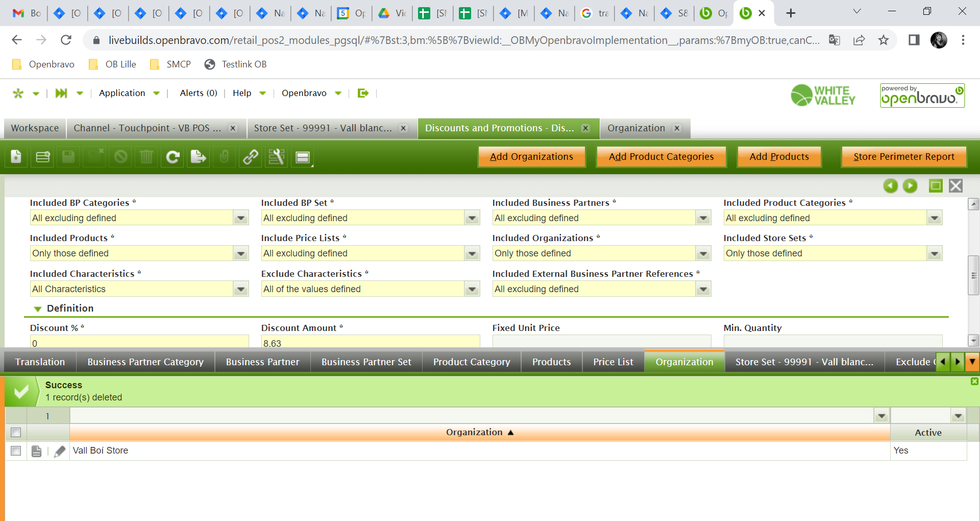Close the success message banner

pos(974,382)
